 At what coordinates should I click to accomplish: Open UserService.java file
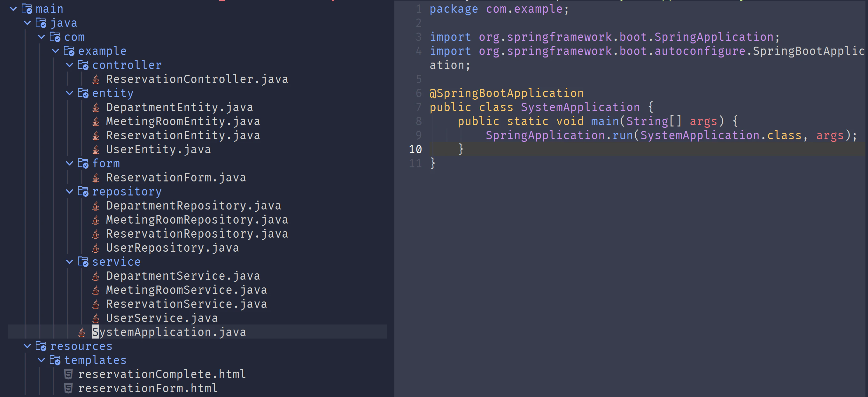click(162, 318)
